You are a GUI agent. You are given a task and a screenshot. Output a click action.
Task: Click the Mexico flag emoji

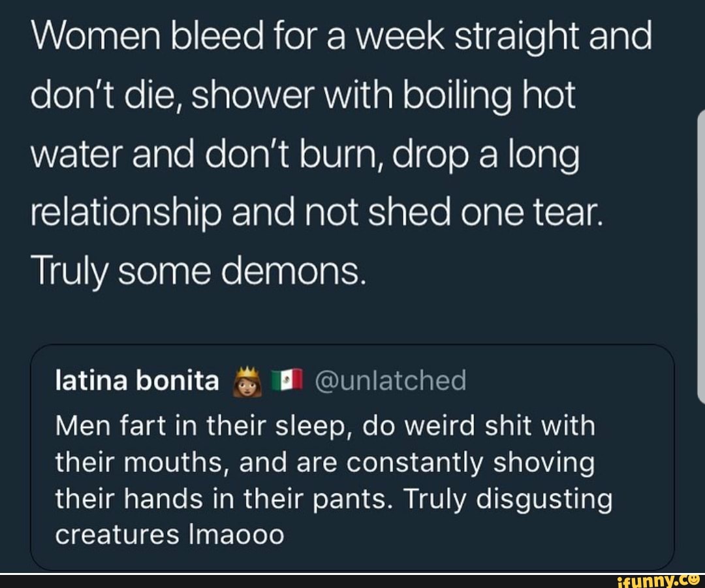tap(287, 380)
